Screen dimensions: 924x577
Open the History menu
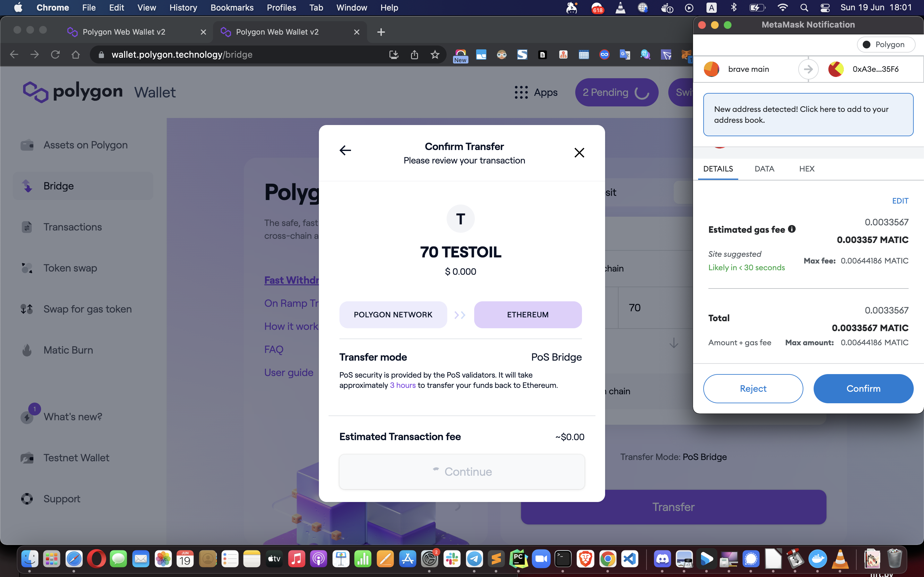(x=183, y=8)
